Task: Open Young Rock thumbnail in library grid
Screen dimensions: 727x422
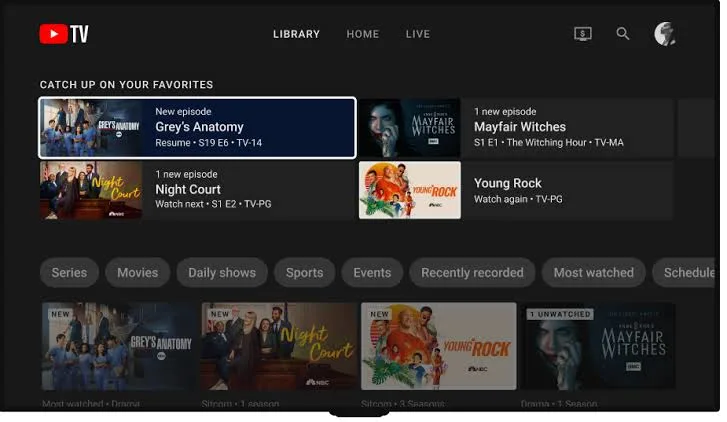Action: tap(439, 346)
